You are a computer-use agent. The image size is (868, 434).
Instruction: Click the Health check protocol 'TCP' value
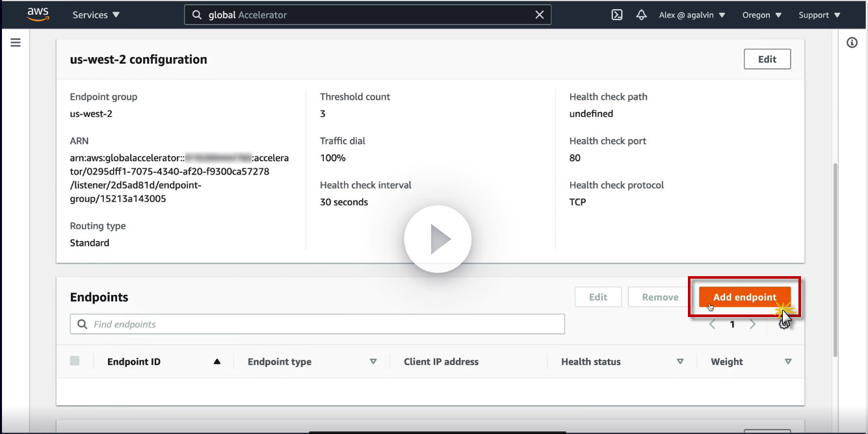[x=577, y=202]
